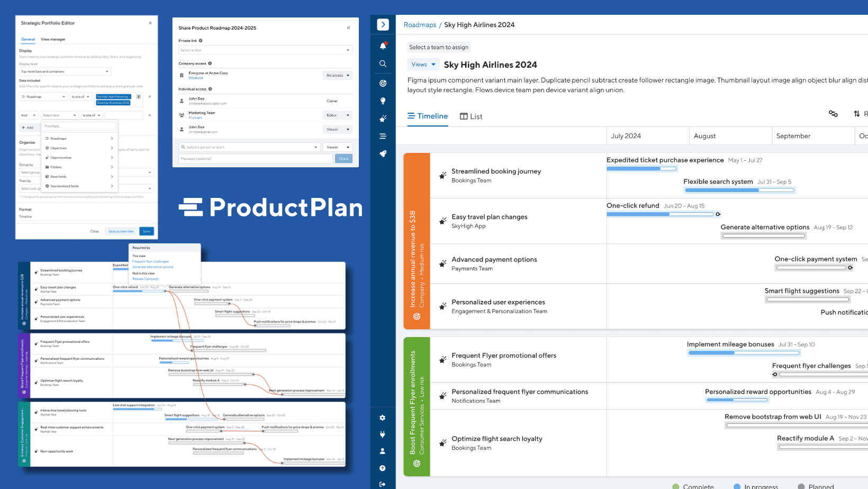868x489 pixels.
Task: Open No access dropdown for Acme Corp
Action: 337,76
